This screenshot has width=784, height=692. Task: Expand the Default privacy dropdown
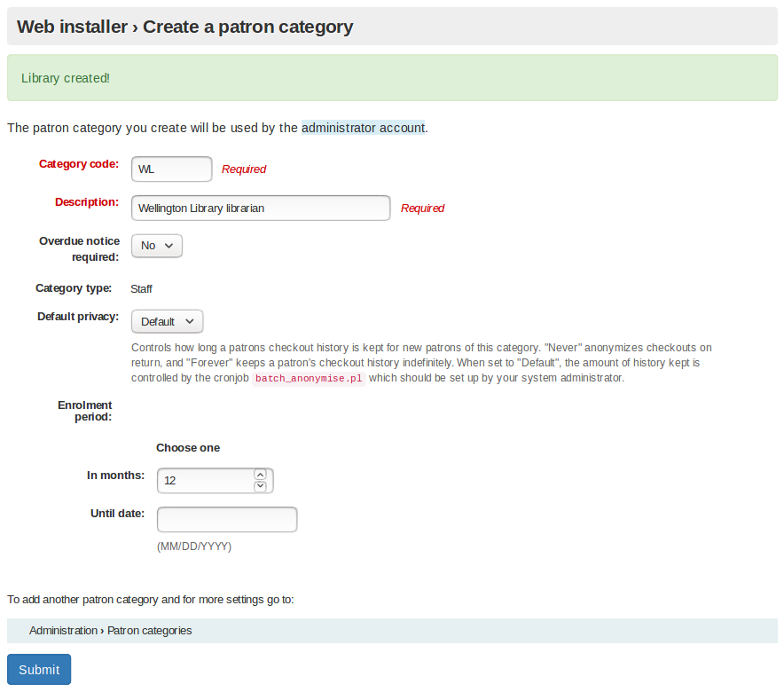[168, 321]
